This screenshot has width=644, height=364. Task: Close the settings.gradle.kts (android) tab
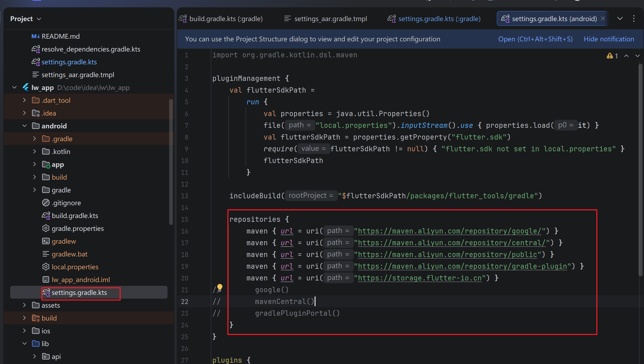(603, 18)
